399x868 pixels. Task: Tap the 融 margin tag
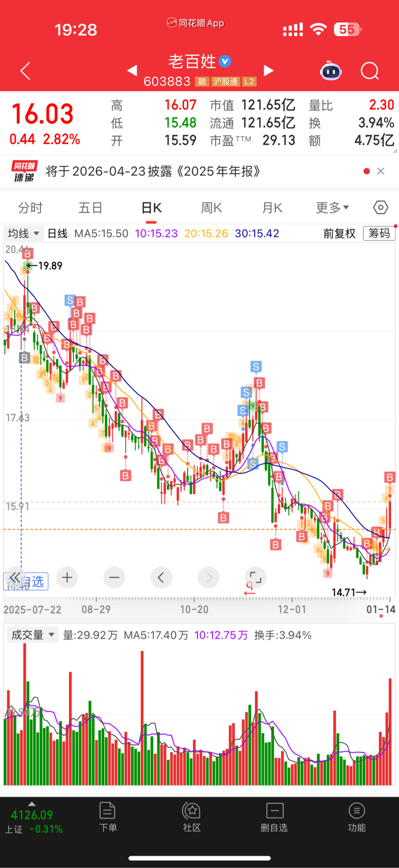point(202,82)
